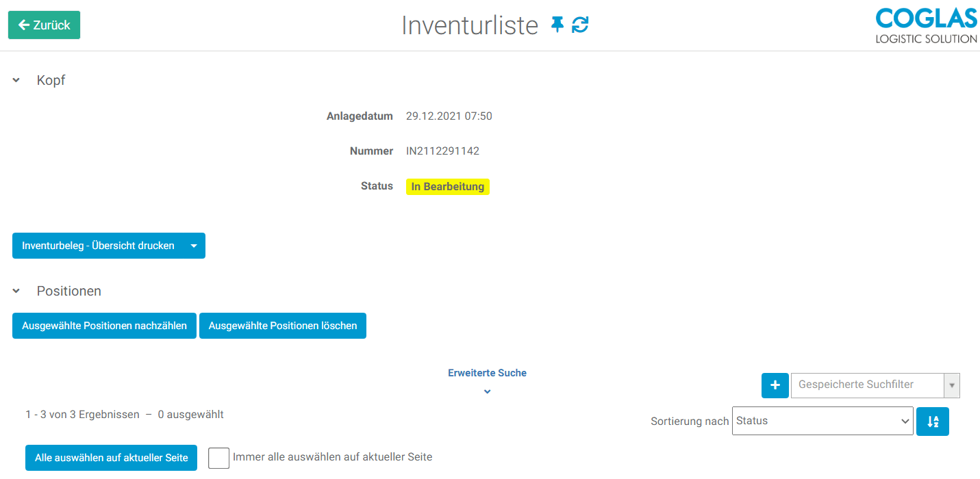Image resolution: width=980 pixels, height=479 pixels.
Task: Click Ausgewählte Positionen nachzählen
Action: coord(104,326)
